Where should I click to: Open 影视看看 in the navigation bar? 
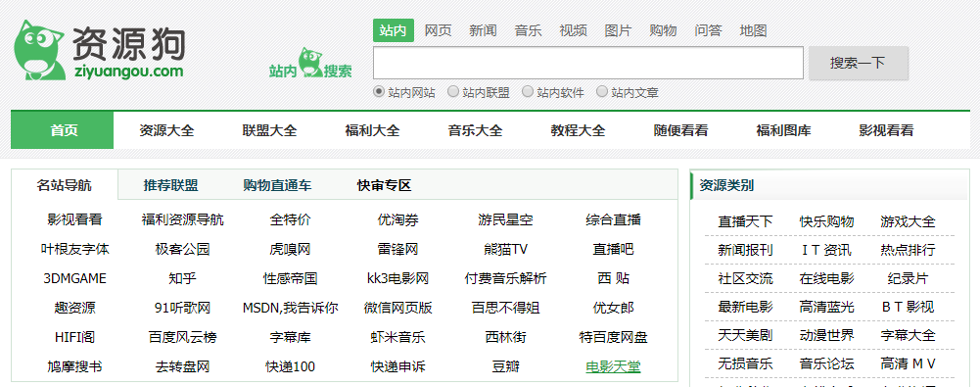[x=886, y=130]
